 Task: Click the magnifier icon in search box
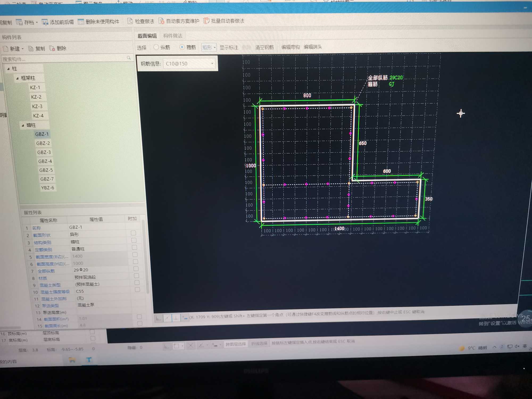(x=129, y=58)
